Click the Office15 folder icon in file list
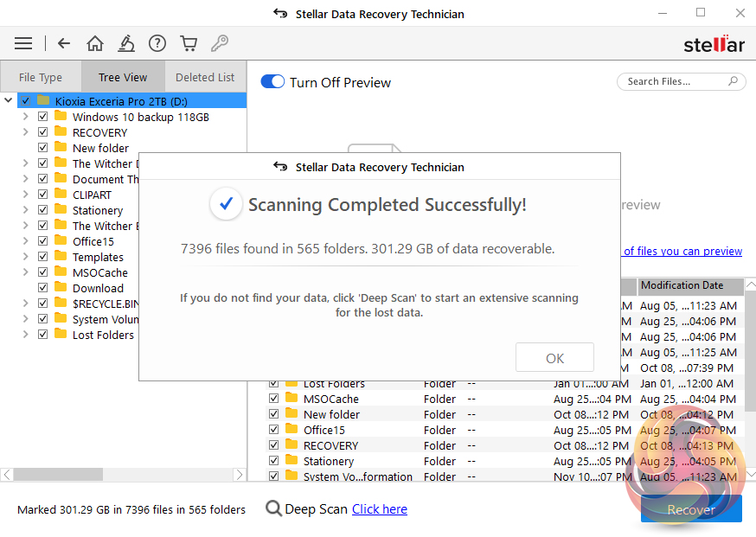 click(x=292, y=429)
